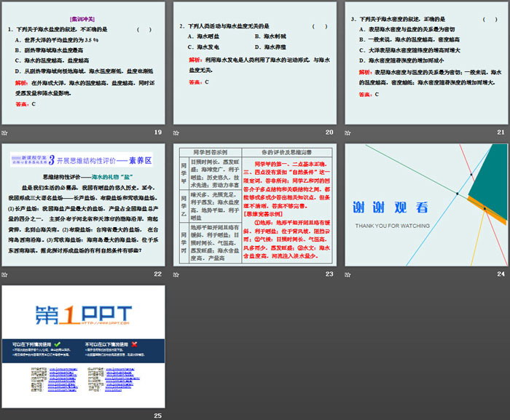This screenshot has height=420, width=510.
Task: Click the red X mark on slide 25
Action: pyautogui.click(x=133, y=343)
